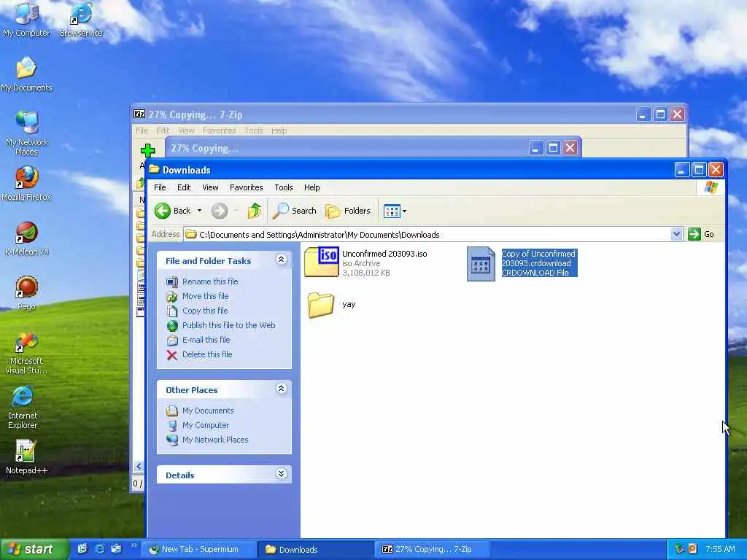Viewport: 747px width, 560px height.
Task: Click Downloads taskbar button
Action: coord(317,549)
